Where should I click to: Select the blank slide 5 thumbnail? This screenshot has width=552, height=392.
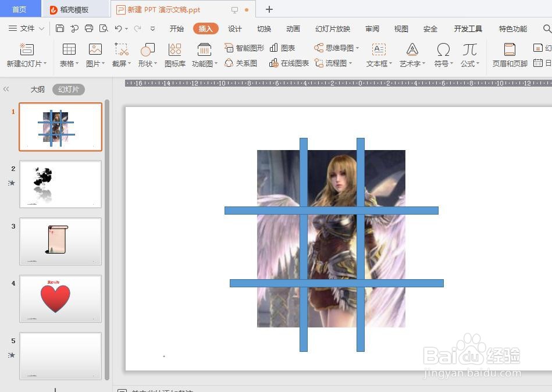coord(60,356)
